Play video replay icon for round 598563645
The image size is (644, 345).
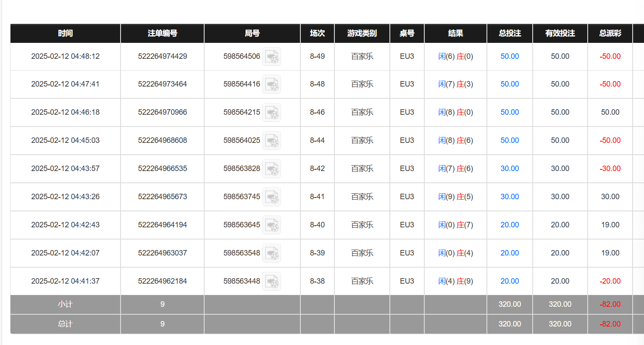[x=271, y=225]
